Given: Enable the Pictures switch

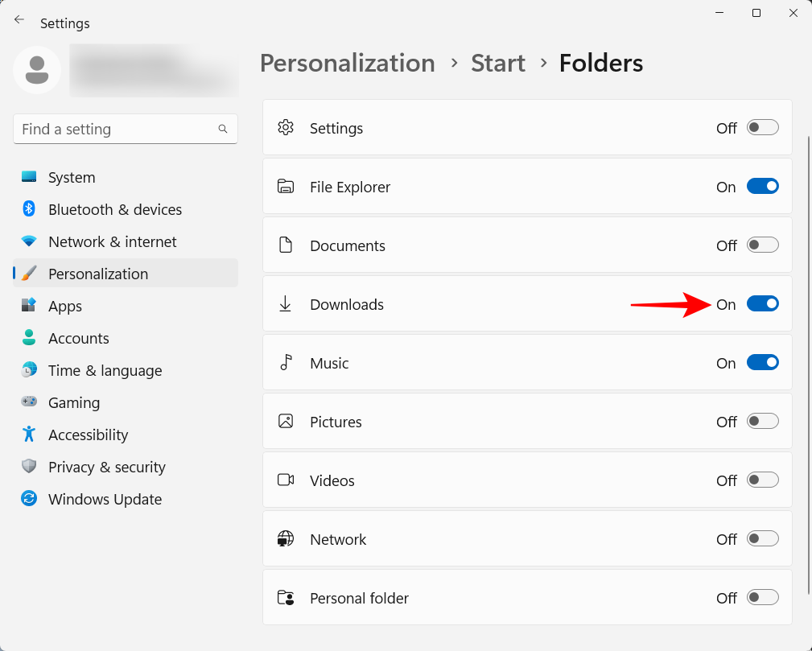Looking at the screenshot, I should click(762, 421).
